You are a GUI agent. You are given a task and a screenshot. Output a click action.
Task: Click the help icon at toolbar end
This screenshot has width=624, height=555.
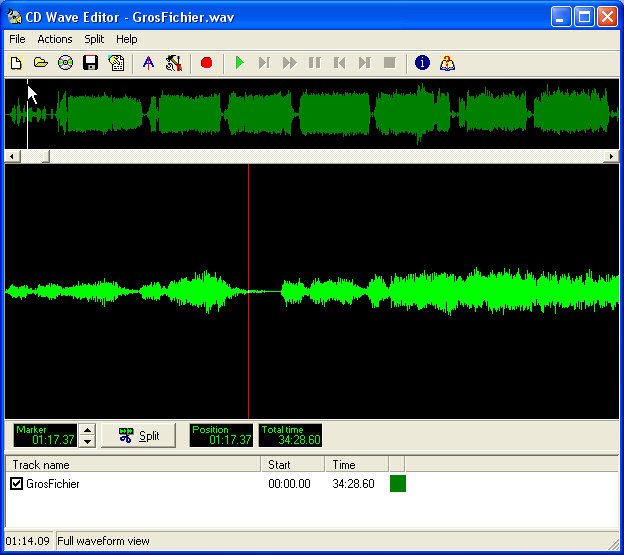[x=447, y=63]
